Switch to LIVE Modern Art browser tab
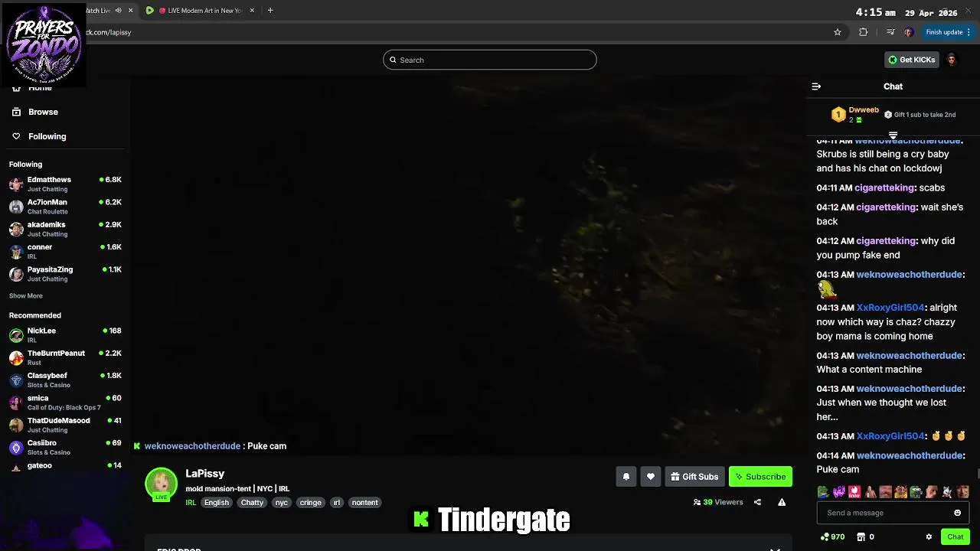 coord(199,11)
